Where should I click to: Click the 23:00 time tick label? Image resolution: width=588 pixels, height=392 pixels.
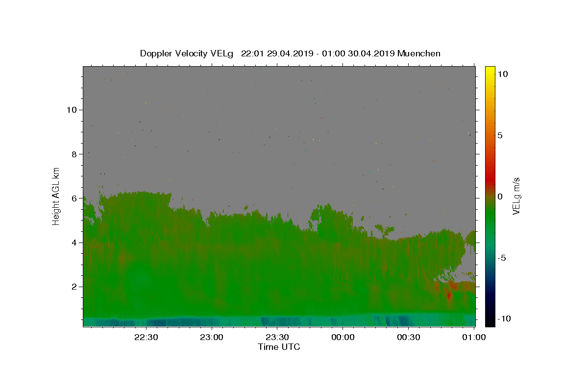(212, 337)
